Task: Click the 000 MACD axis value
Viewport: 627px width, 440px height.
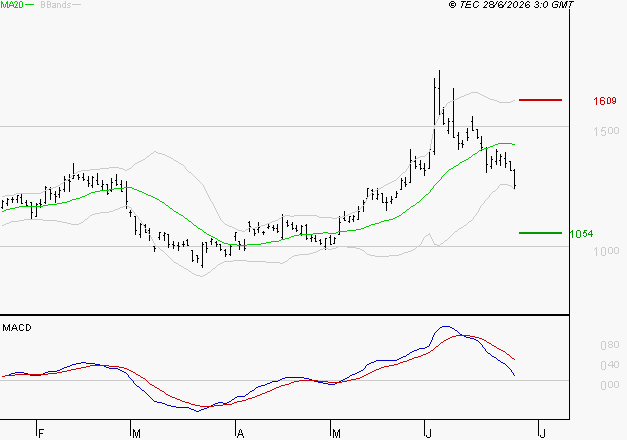Action: coord(610,385)
